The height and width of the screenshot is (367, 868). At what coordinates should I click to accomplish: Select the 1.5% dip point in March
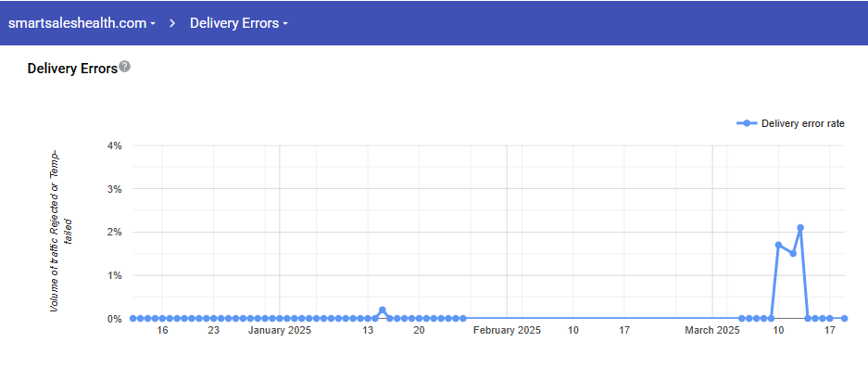[x=793, y=253]
